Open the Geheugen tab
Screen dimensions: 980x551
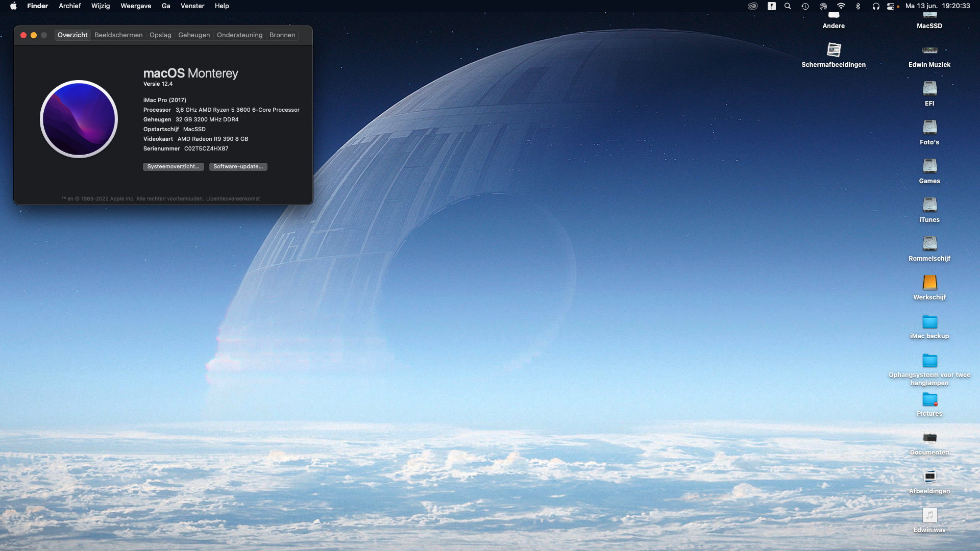(194, 35)
